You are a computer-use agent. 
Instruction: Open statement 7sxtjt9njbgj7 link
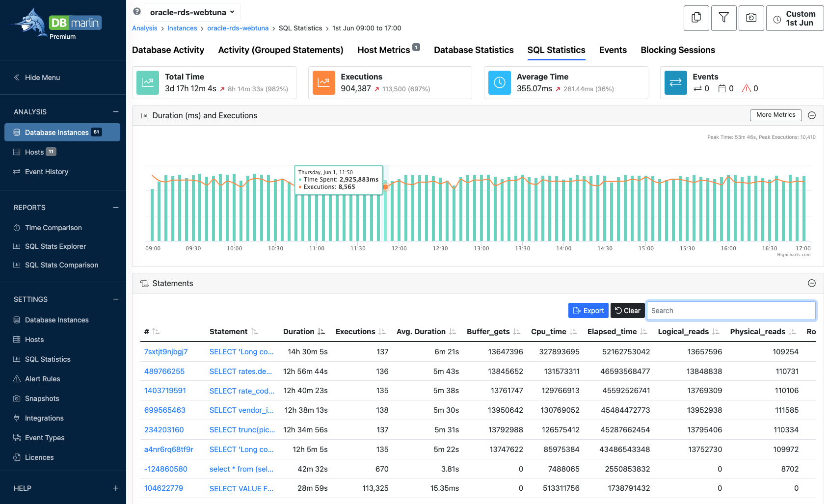pyautogui.click(x=166, y=352)
